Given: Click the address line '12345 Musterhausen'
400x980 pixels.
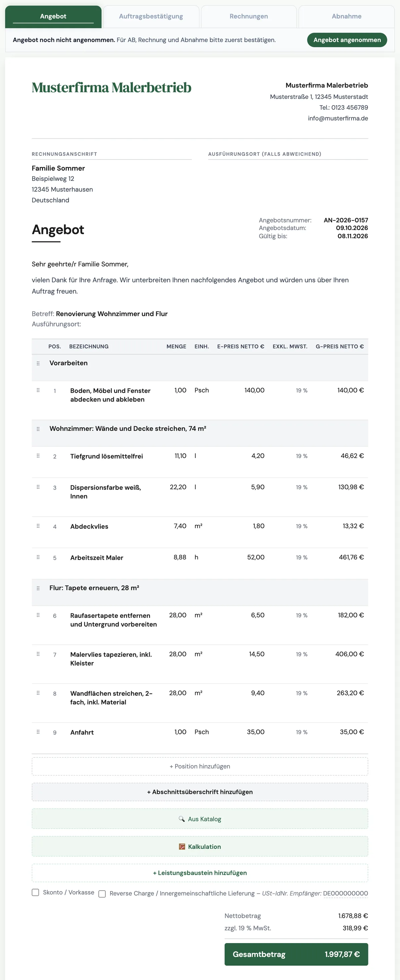Looking at the screenshot, I should pos(62,189).
